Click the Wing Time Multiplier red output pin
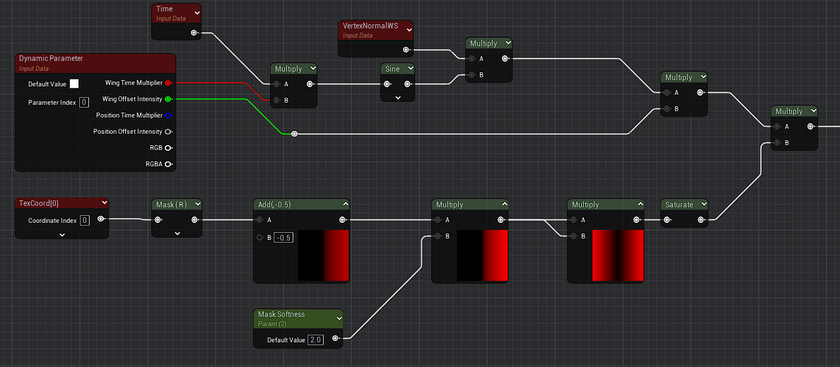Image resolution: width=840 pixels, height=367 pixels. coord(168,83)
